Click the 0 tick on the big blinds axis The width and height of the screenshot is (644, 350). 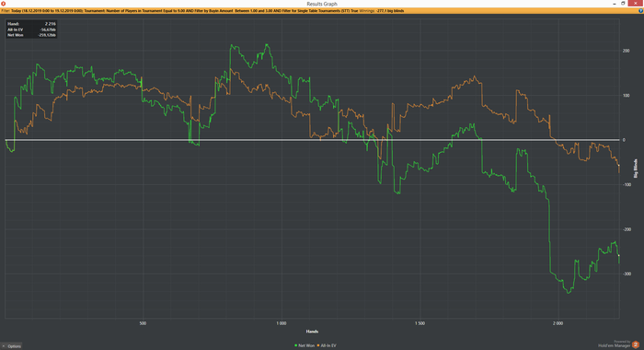pyautogui.click(x=624, y=140)
